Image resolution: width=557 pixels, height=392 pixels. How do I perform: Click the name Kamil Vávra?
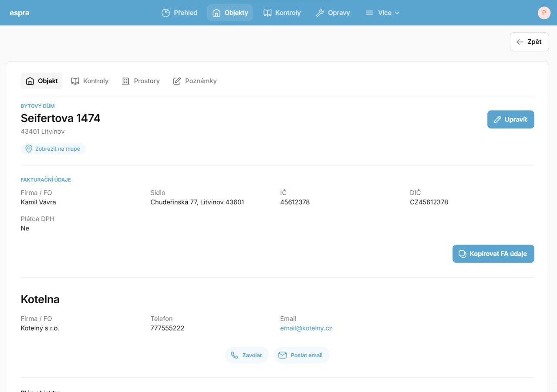point(38,202)
